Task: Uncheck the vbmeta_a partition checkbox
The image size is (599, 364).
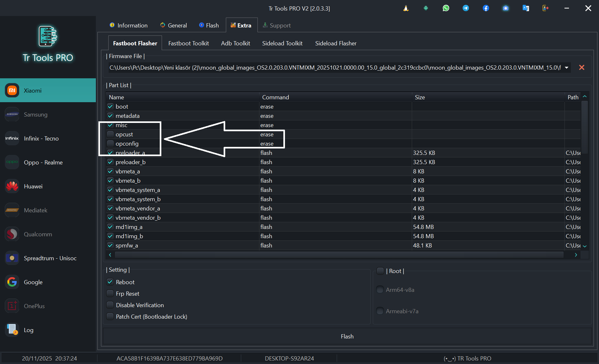Action: (110, 171)
